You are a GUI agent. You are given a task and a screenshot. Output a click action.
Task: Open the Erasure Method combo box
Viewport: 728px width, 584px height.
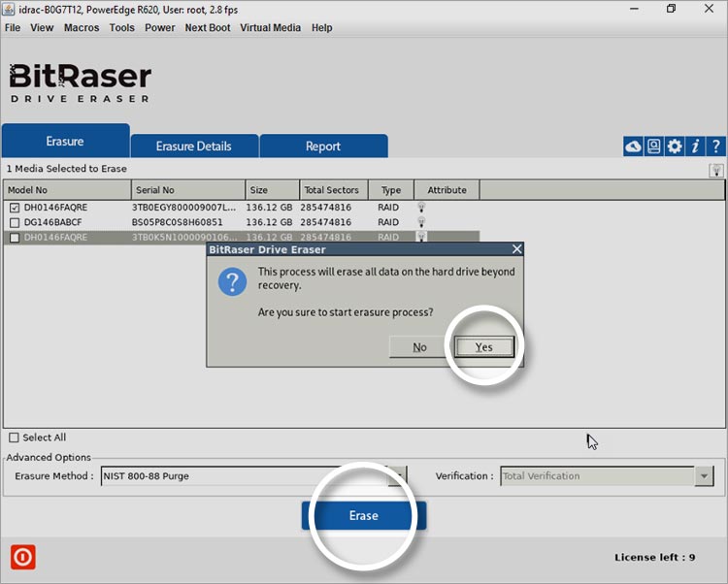(253, 476)
